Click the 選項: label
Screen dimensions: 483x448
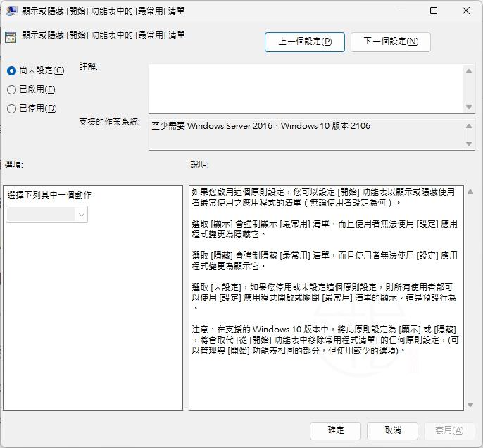[x=14, y=165]
